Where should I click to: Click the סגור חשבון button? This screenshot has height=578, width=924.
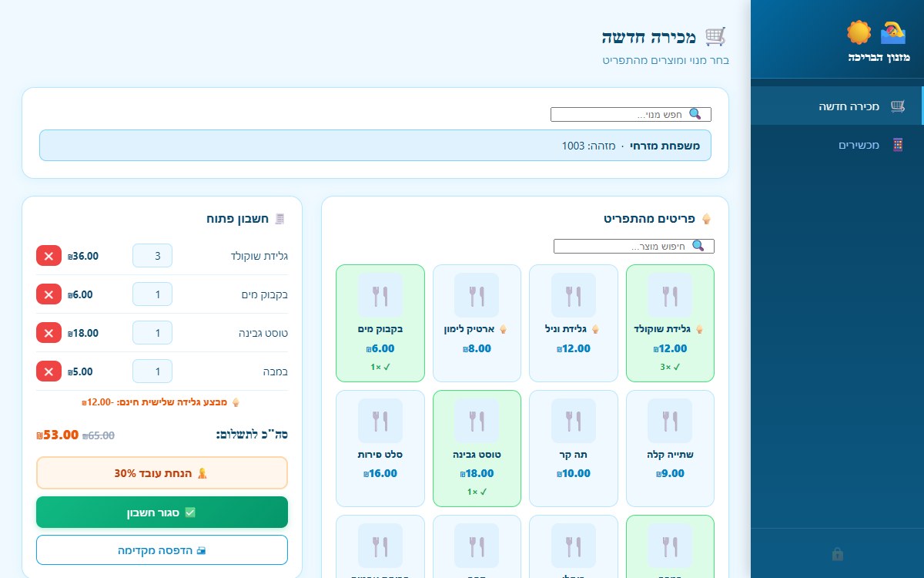point(162,512)
